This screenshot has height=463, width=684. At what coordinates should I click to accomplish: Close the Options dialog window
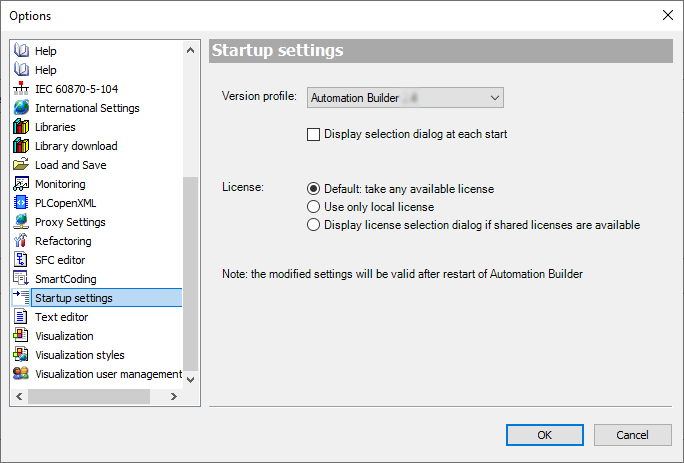pyautogui.click(x=667, y=15)
